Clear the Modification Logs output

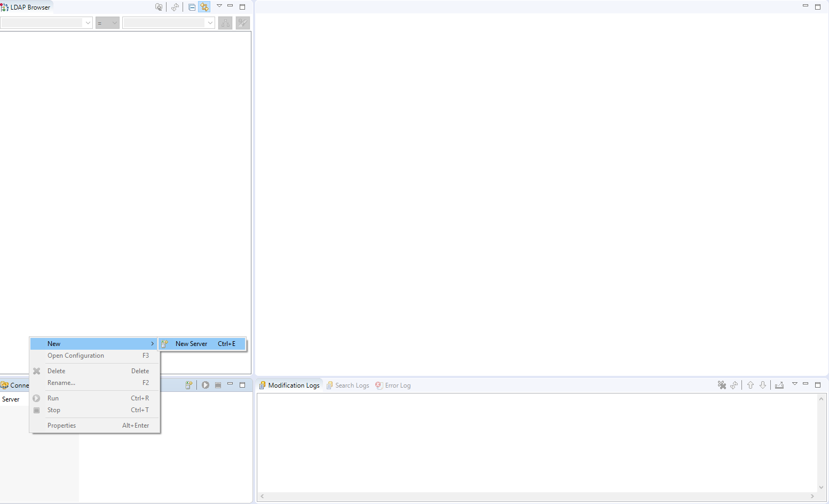(722, 384)
